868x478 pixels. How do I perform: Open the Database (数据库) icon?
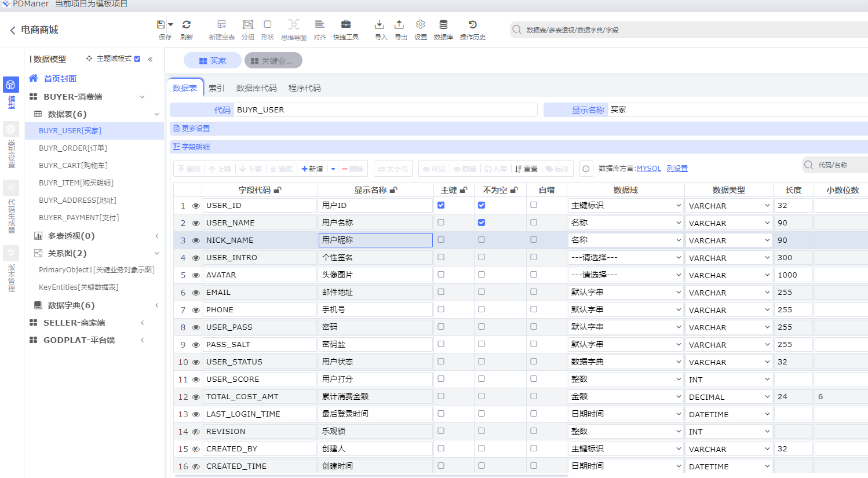(443, 24)
